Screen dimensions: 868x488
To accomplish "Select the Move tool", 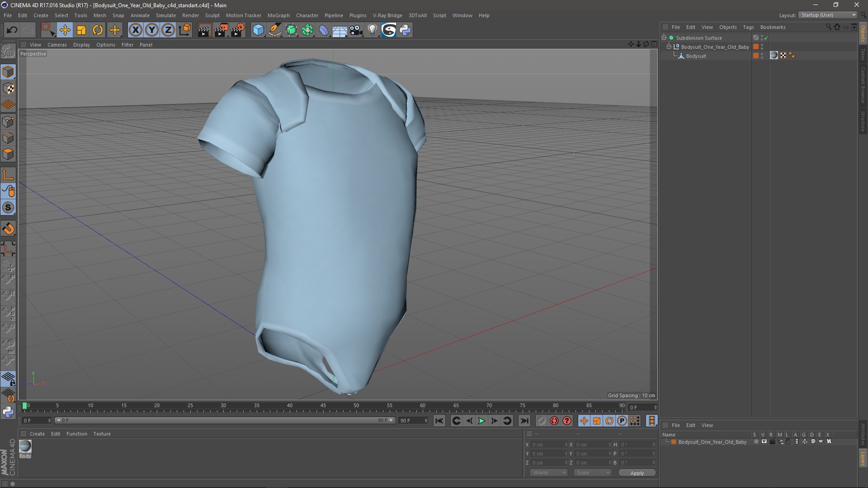I will (65, 30).
